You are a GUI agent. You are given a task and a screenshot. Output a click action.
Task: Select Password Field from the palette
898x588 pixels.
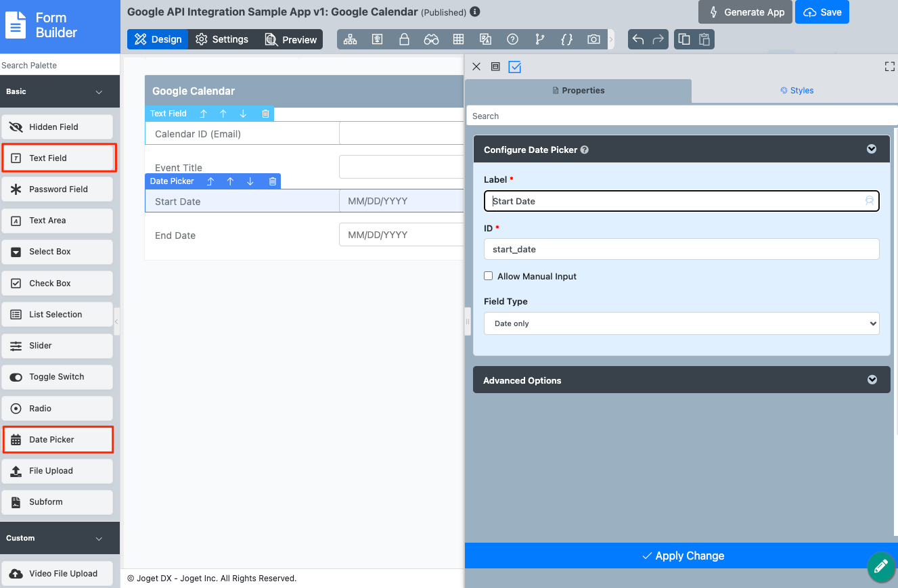58,189
